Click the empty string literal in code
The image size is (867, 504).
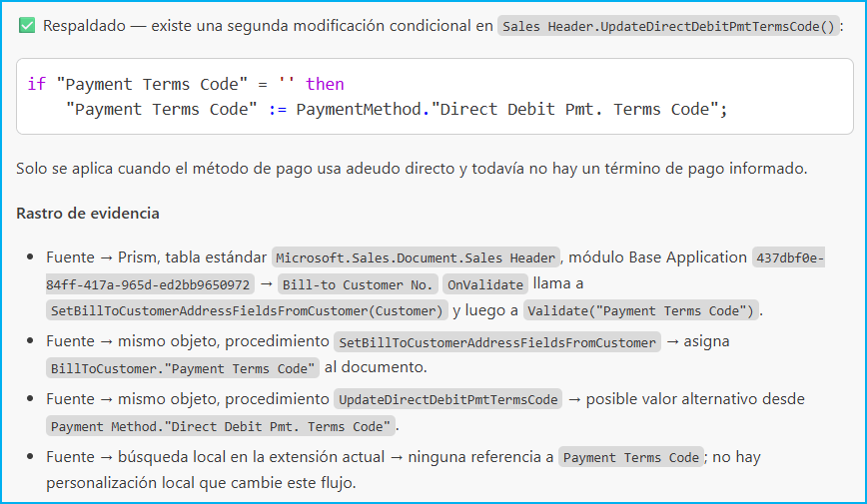point(287,84)
